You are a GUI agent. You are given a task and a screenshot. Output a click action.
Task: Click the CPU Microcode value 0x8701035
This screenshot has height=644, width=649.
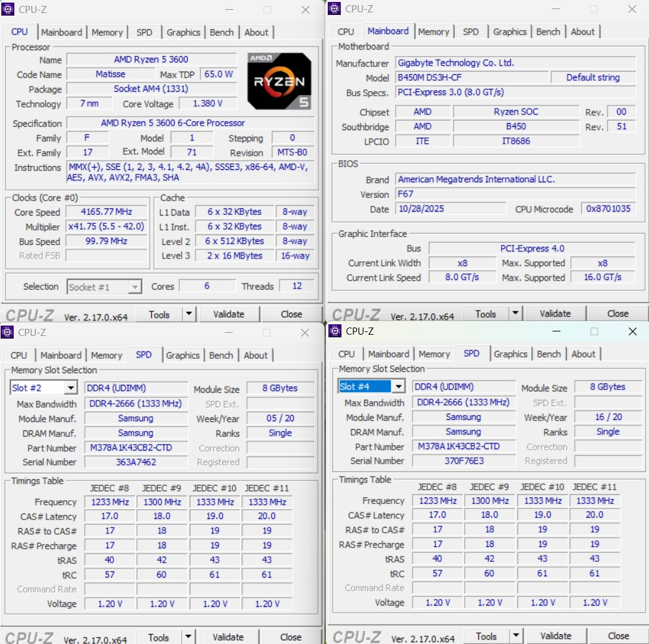608,209
